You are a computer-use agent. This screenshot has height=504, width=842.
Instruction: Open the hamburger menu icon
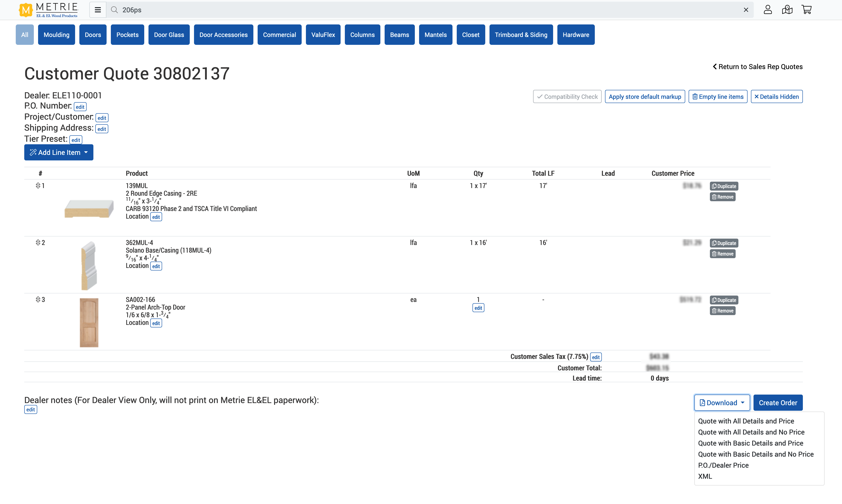[98, 10]
